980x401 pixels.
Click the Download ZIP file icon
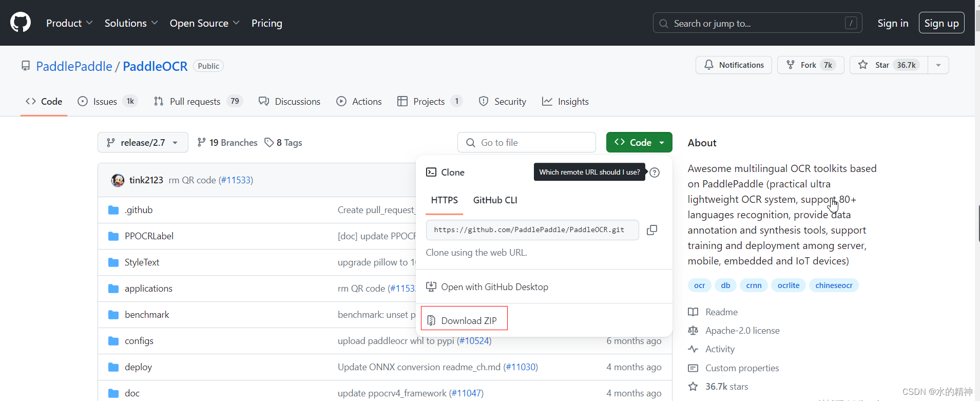(431, 320)
